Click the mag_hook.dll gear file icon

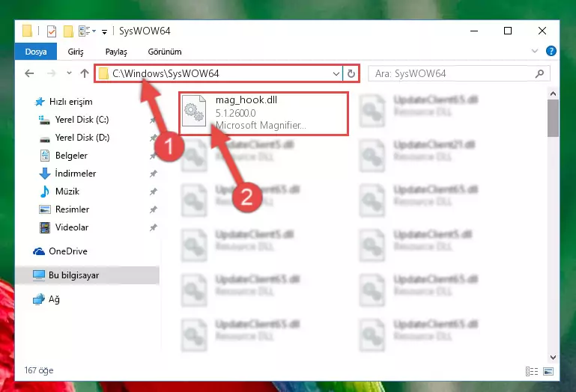coord(194,111)
